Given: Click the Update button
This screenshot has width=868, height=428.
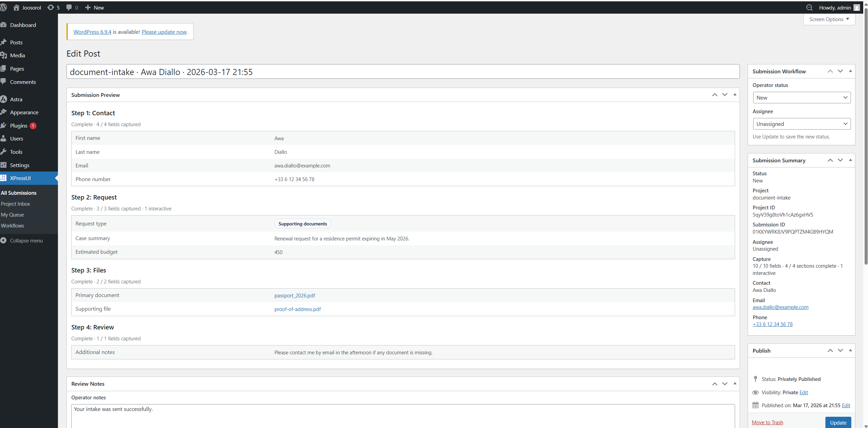Looking at the screenshot, I should [838, 423].
